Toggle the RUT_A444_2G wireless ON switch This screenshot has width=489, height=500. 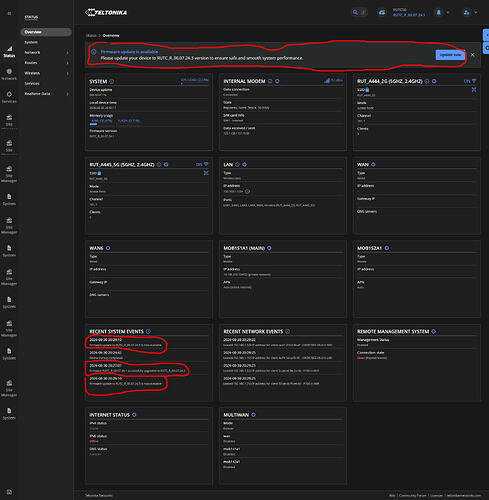pos(470,81)
